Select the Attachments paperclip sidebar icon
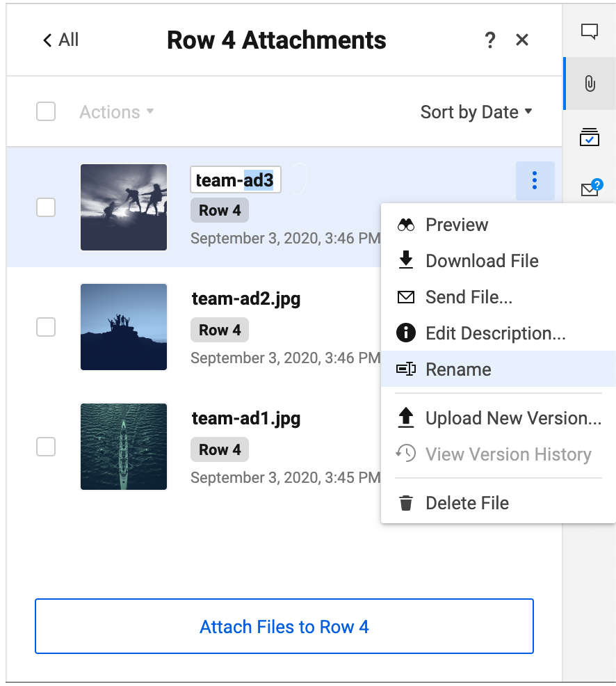The height and width of the screenshot is (686, 616). (590, 83)
